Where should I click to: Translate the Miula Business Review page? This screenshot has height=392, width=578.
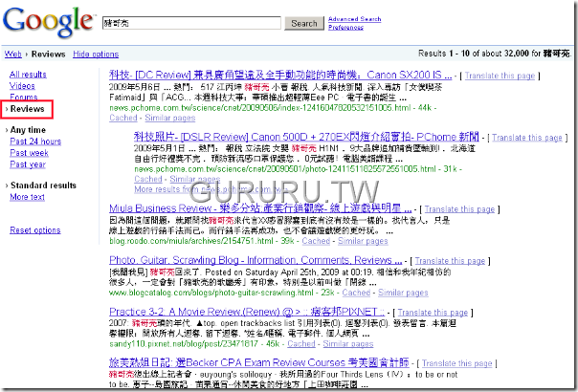click(459, 209)
